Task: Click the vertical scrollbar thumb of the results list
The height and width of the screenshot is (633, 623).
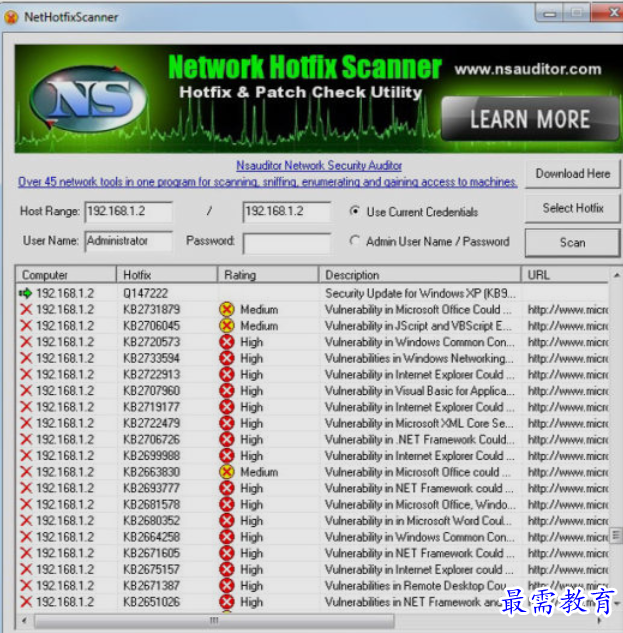Action: click(x=616, y=535)
